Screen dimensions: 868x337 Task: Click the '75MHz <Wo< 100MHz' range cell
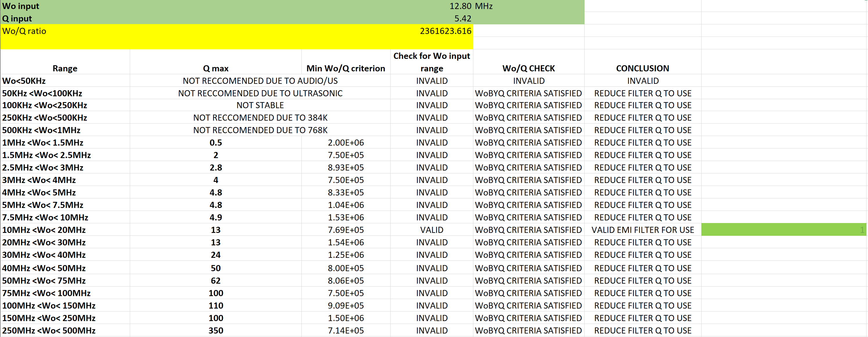[x=65, y=293]
